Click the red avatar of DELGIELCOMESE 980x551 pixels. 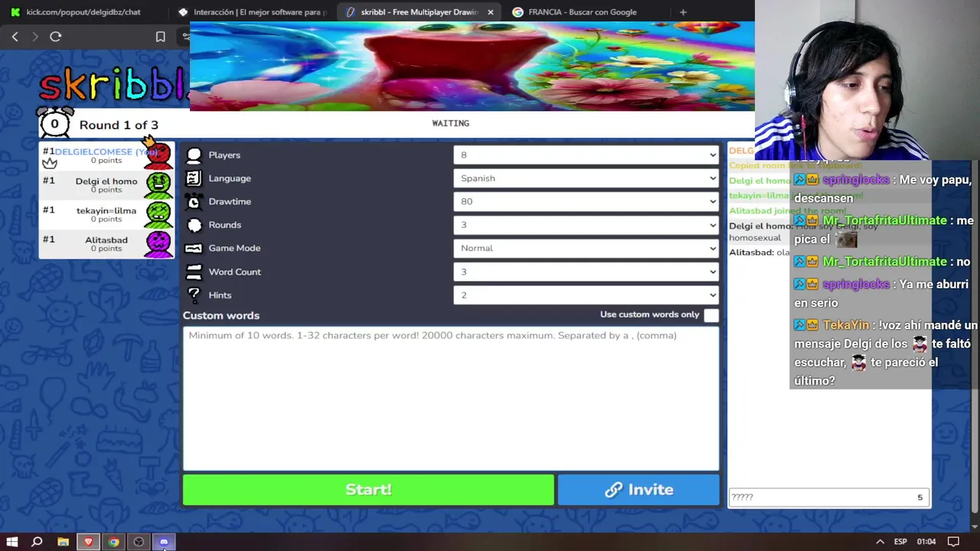[158, 155]
